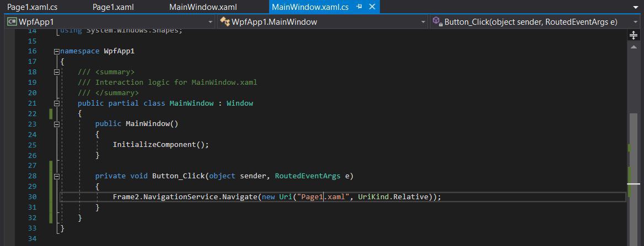Collapse the Button_Click method body
The image size is (644, 246).
coord(57,176)
